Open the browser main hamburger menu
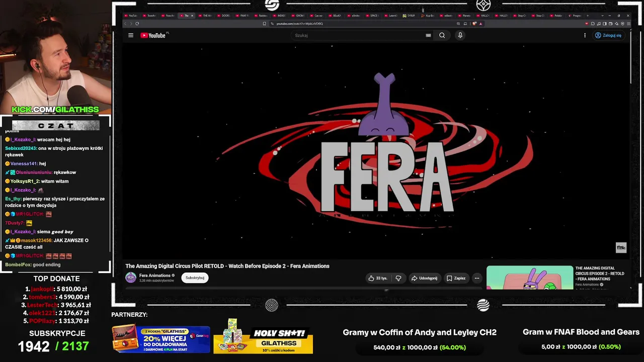Viewport: 644px width, 362px height. (628, 24)
